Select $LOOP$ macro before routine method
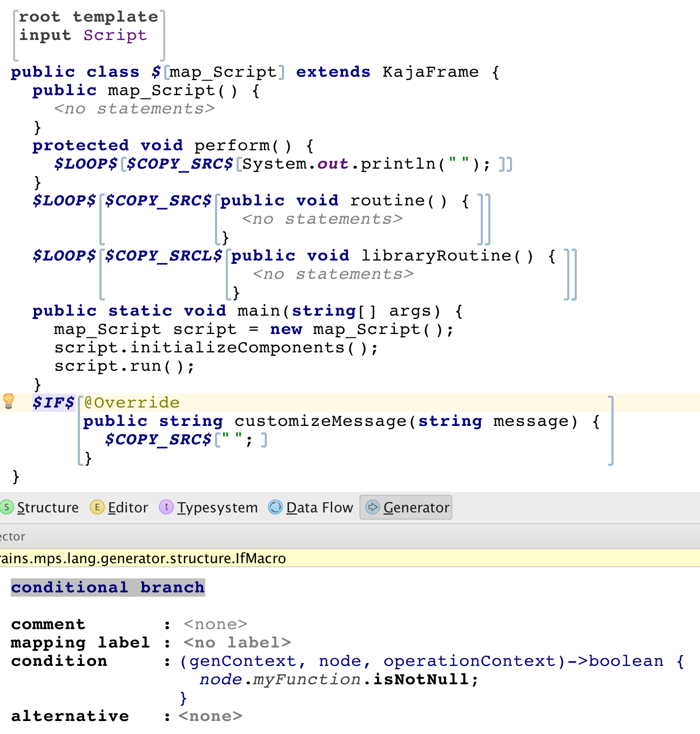 click(64, 201)
